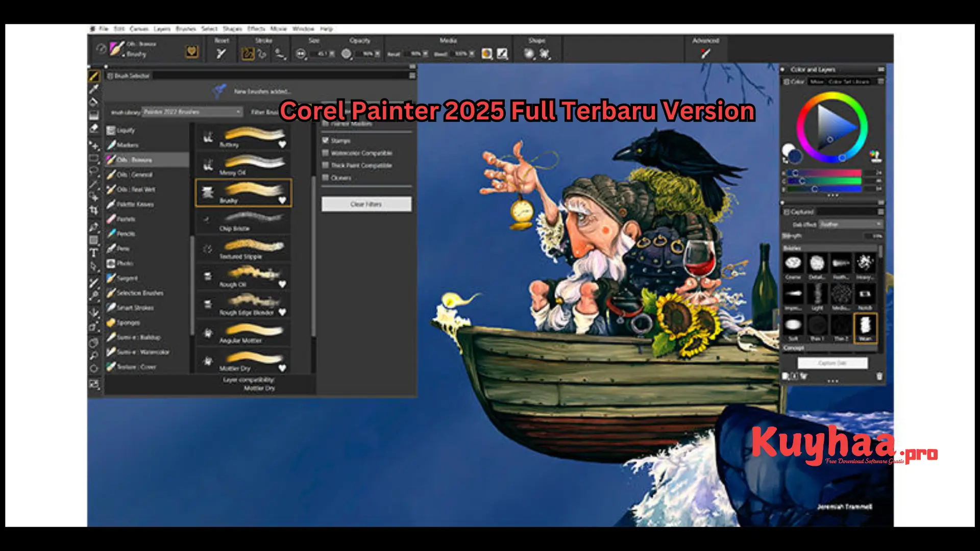Select the Brush tool in the toolbox

94,77
